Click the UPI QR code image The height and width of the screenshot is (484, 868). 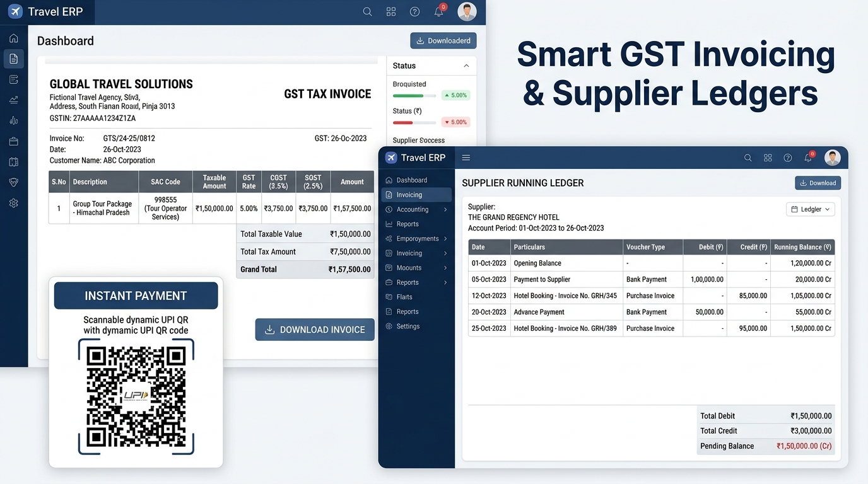(136, 396)
